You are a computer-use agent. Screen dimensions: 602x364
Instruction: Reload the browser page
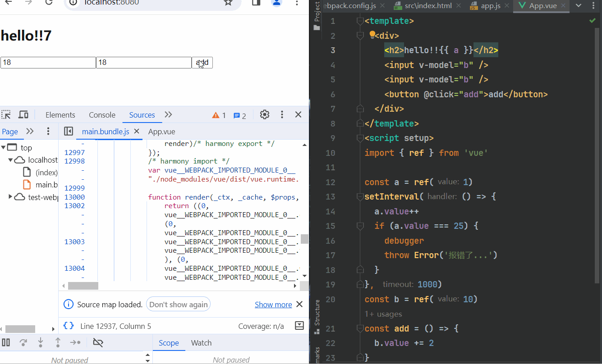tap(48, 2)
